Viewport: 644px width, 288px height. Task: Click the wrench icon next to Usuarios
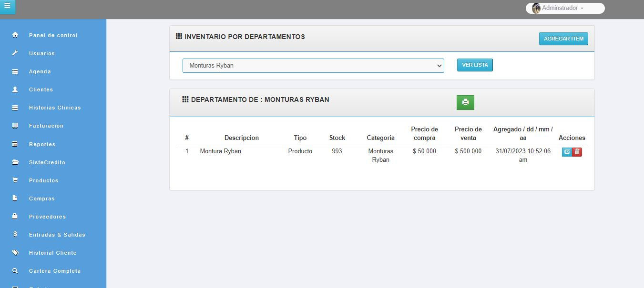15,53
